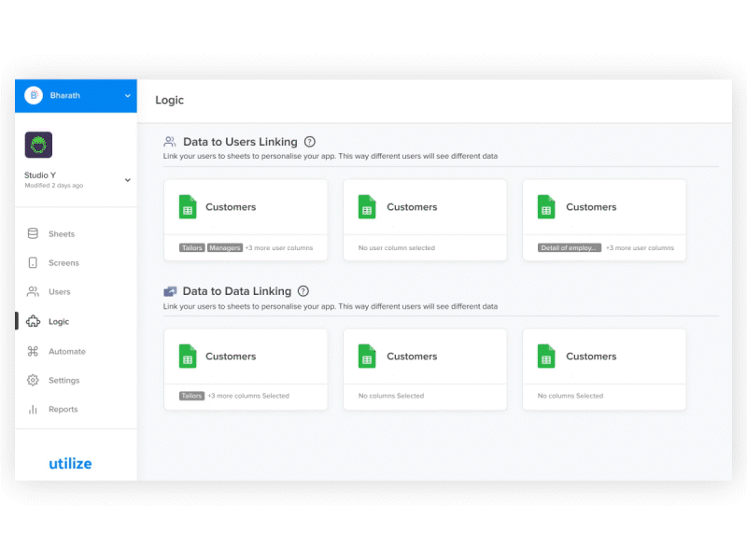Click the Logic puzzle-piece icon
Image resolution: width=747 pixels, height=560 pixels.
tap(33, 321)
